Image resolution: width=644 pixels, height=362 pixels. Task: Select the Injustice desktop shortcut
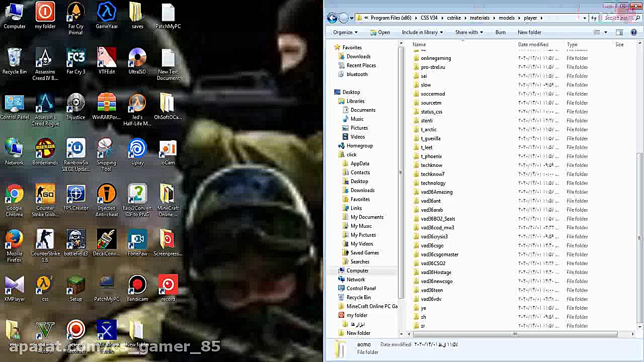pyautogui.click(x=76, y=107)
